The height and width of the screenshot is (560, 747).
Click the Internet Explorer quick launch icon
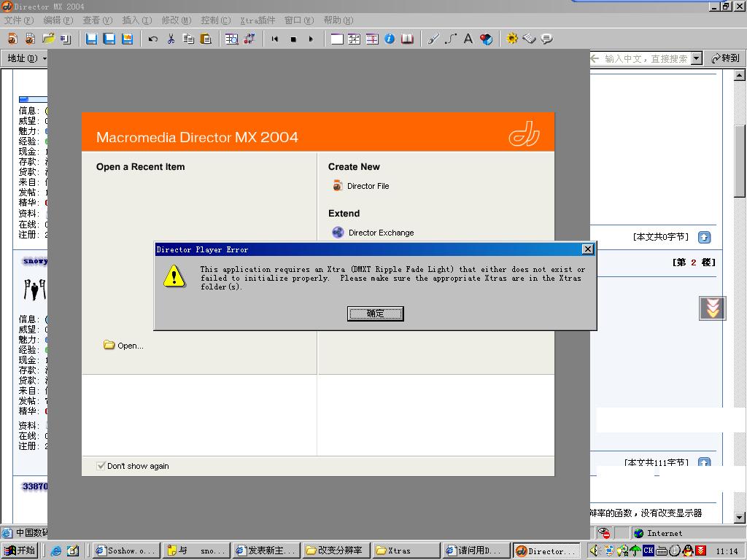pos(56,551)
